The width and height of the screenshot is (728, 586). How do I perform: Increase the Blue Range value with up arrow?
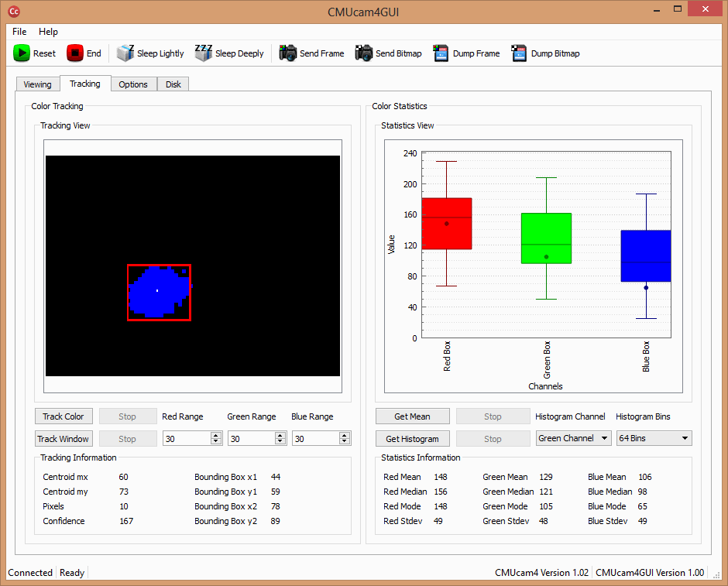(x=344, y=435)
